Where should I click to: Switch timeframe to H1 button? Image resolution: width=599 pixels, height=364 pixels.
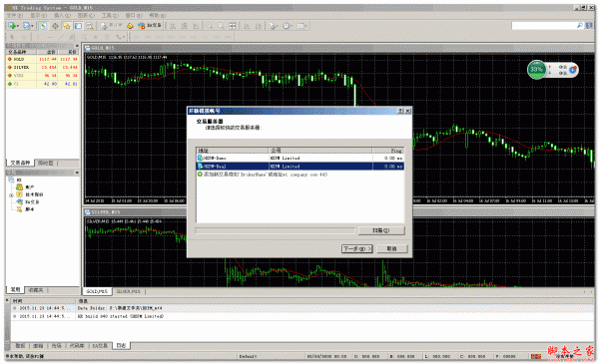(182, 37)
